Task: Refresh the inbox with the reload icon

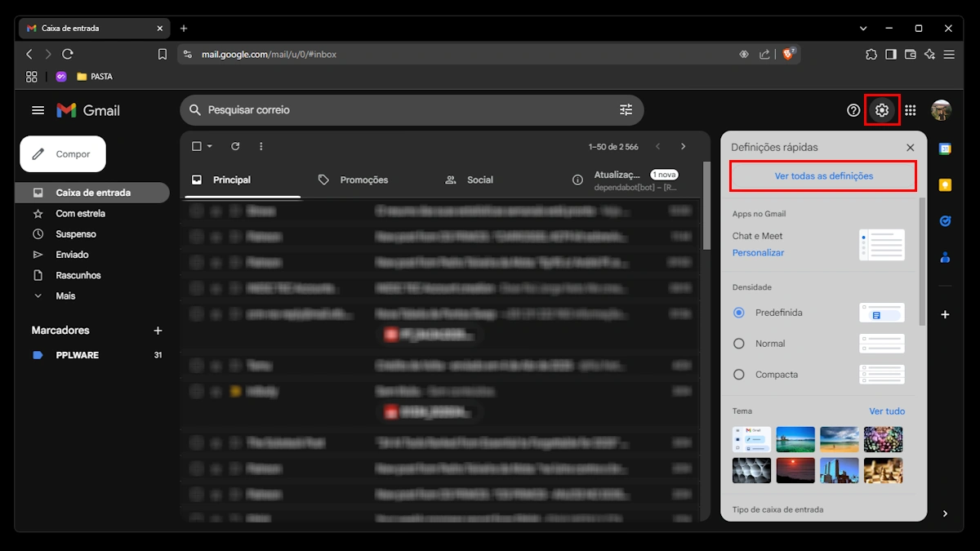Action: (235, 146)
